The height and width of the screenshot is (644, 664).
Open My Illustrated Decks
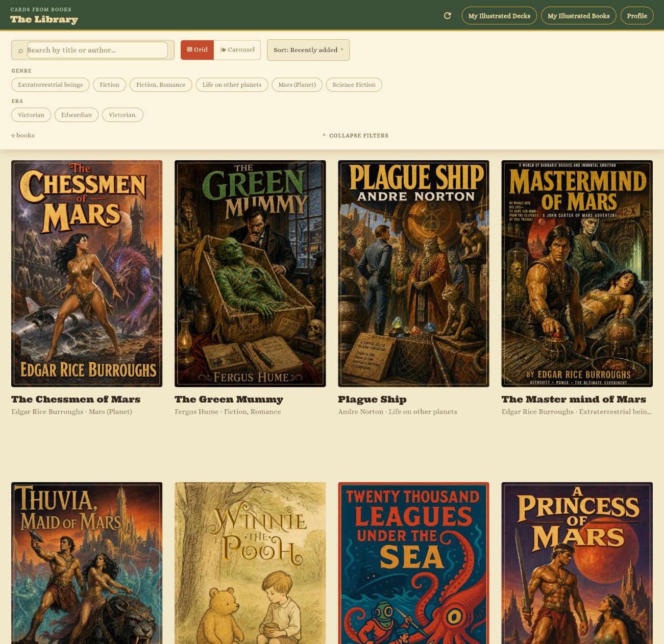click(x=499, y=16)
